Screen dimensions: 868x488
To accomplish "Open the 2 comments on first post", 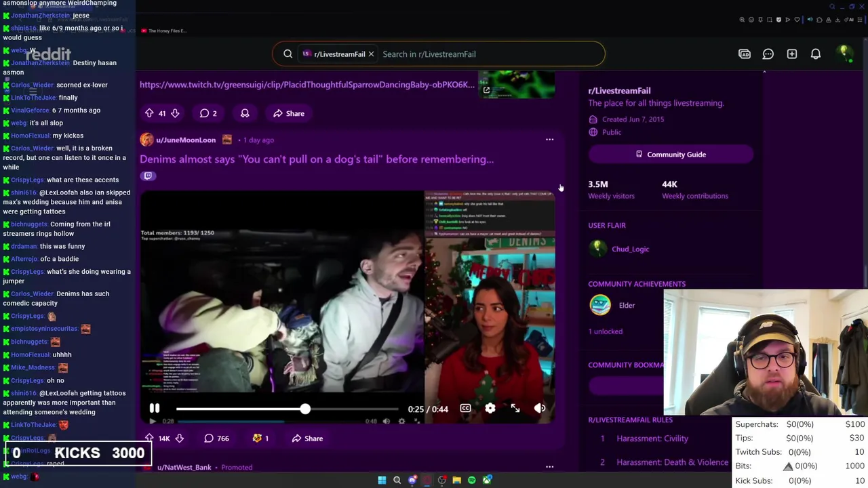I will [208, 113].
